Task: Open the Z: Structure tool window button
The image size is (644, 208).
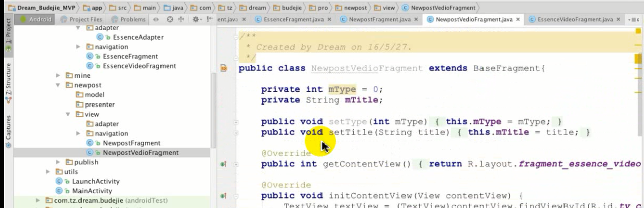Action: click(8, 83)
